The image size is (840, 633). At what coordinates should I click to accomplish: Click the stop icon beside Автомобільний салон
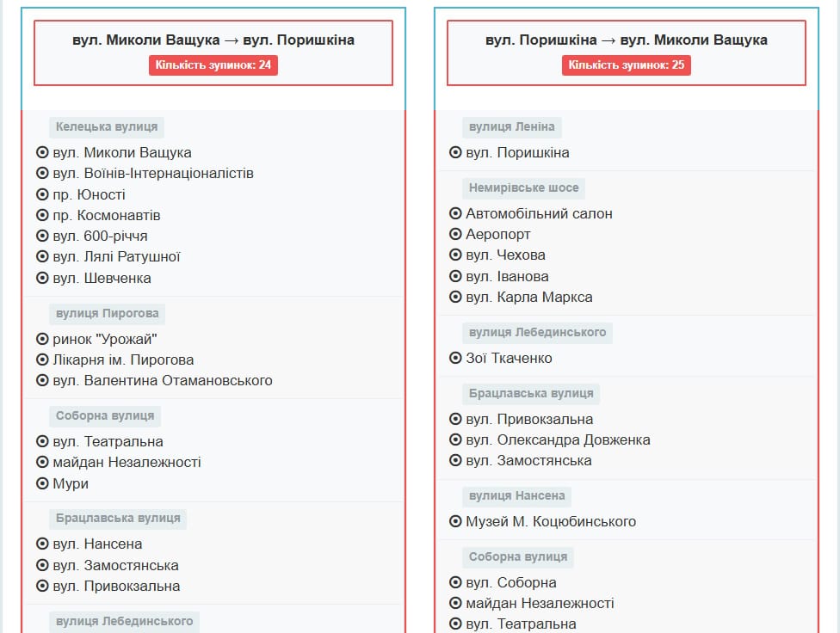click(x=455, y=213)
